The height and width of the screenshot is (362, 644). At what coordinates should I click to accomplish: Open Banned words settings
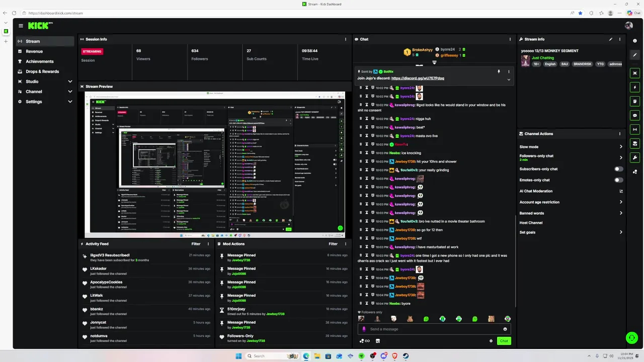(571, 213)
